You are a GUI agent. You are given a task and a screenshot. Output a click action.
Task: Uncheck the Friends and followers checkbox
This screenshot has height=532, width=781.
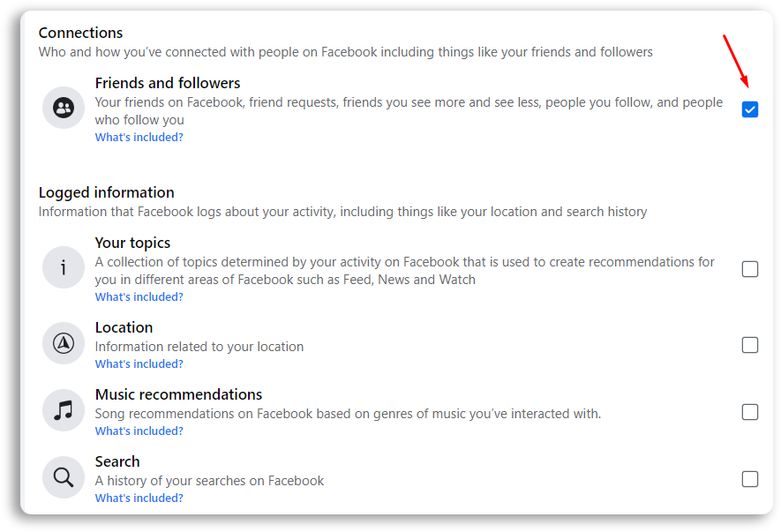[749, 109]
